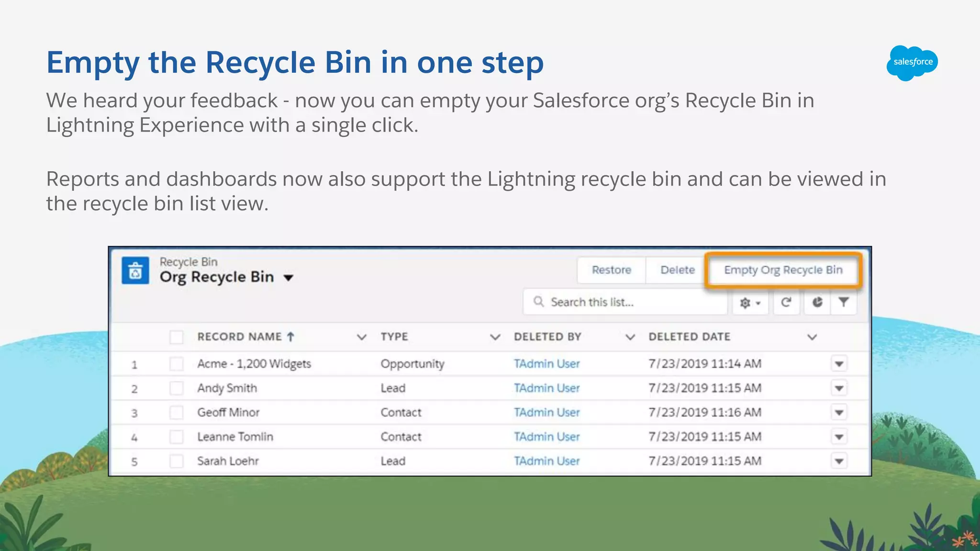
Task: Expand the Type column menu
Action: 495,337
